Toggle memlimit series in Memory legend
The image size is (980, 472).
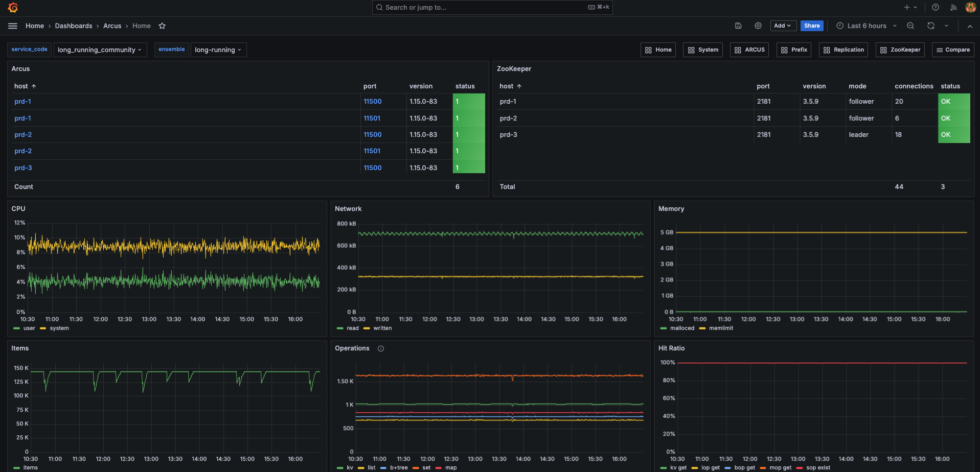[x=720, y=328]
